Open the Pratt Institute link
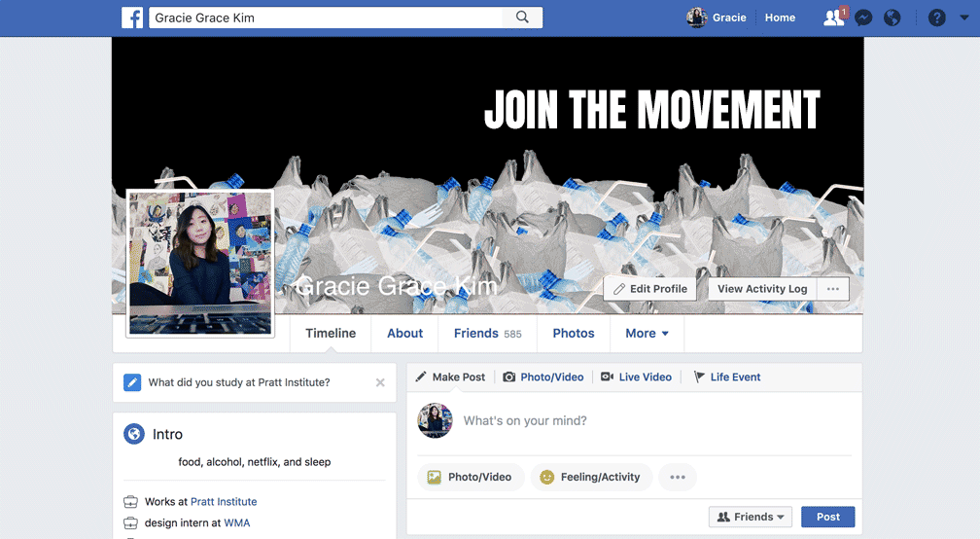The image size is (980, 539). pos(224,501)
